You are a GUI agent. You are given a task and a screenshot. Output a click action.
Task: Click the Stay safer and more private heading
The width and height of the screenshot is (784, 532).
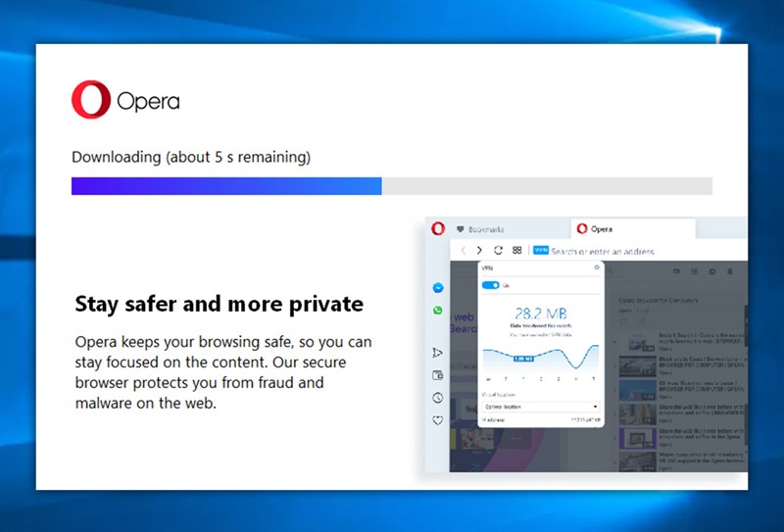pos(219,304)
